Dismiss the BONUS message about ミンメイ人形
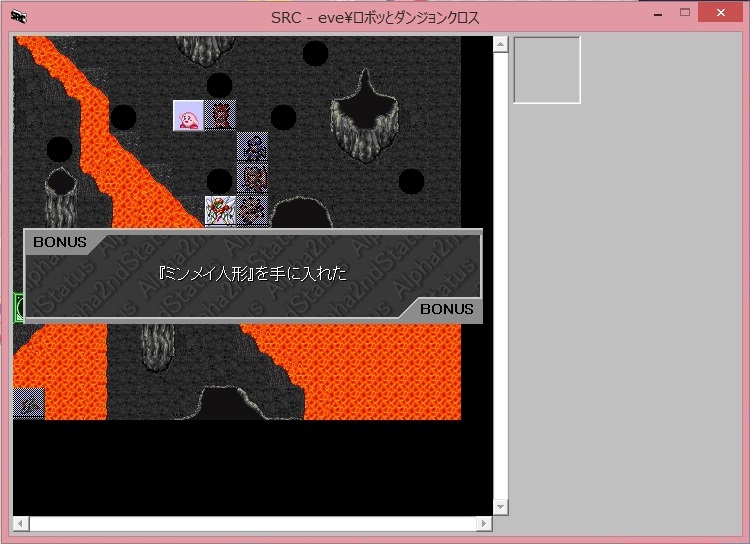This screenshot has width=750, height=544. [253, 276]
